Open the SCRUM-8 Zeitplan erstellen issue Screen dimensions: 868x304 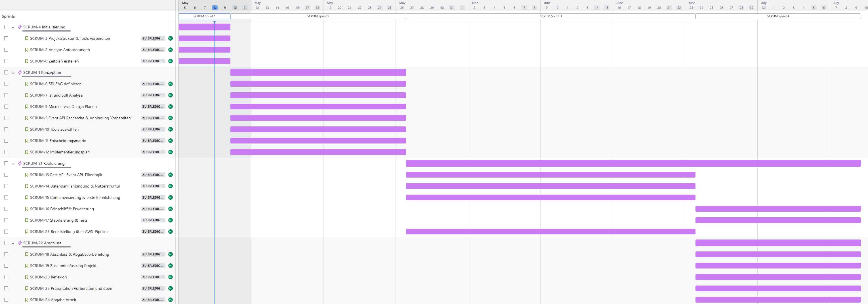[54, 61]
